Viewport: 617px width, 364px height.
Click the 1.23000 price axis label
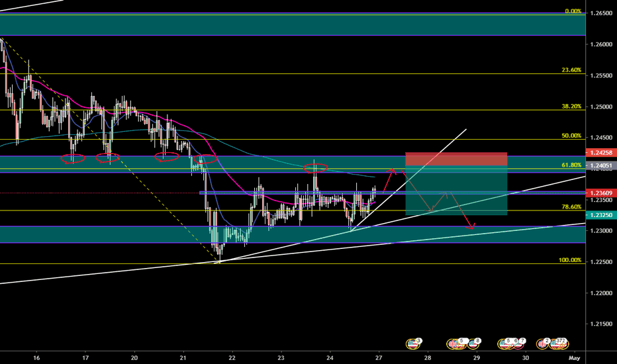(601, 231)
